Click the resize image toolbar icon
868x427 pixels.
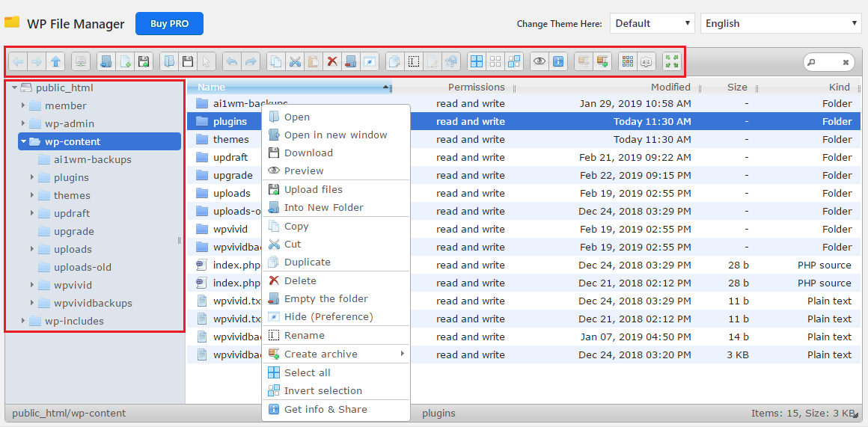click(x=450, y=62)
